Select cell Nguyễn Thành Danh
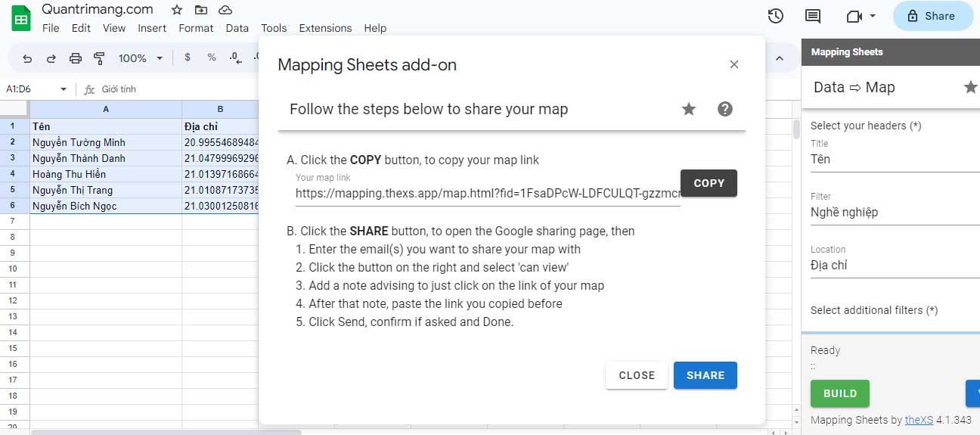Image resolution: width=980 pixels, height=435 pixels. point(106,158)
